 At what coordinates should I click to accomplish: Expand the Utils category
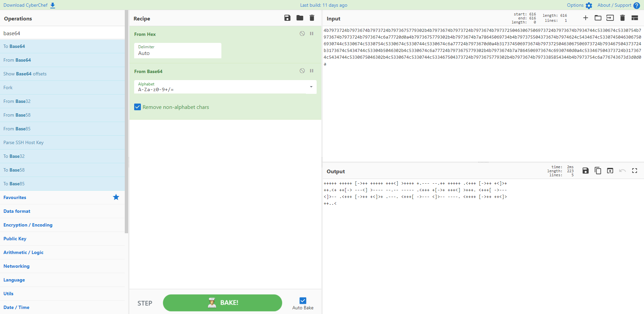(x=62, y=294)
